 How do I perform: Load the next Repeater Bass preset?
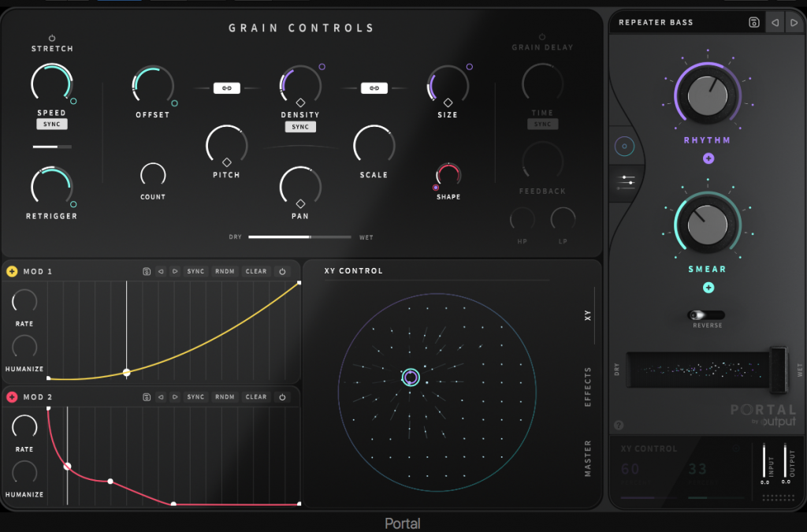click(x=794, y=22)
